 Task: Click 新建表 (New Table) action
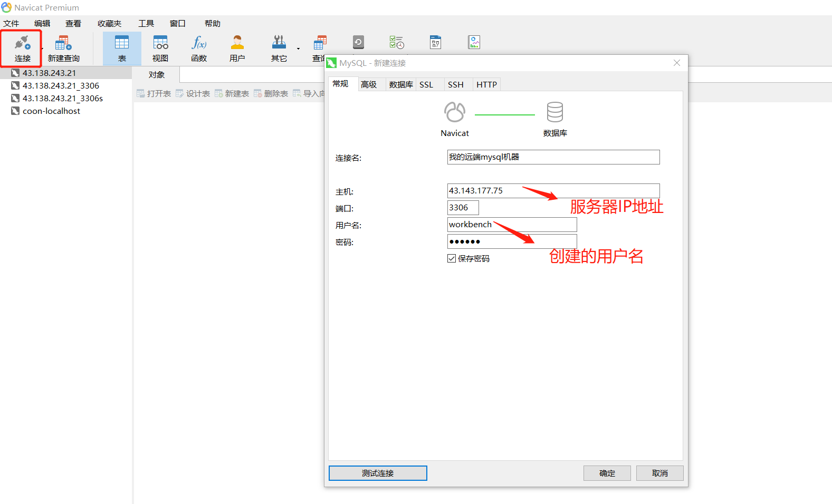(232, 93)
